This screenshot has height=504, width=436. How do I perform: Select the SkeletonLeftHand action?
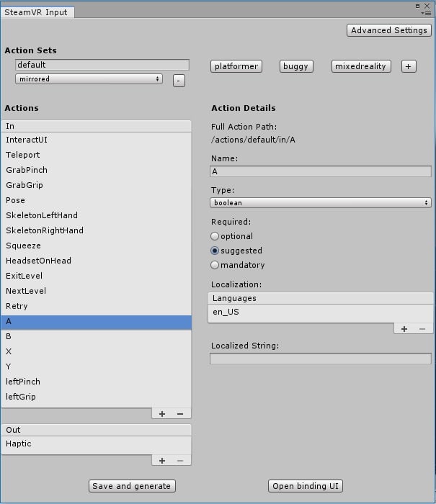(x=96, y=215)
